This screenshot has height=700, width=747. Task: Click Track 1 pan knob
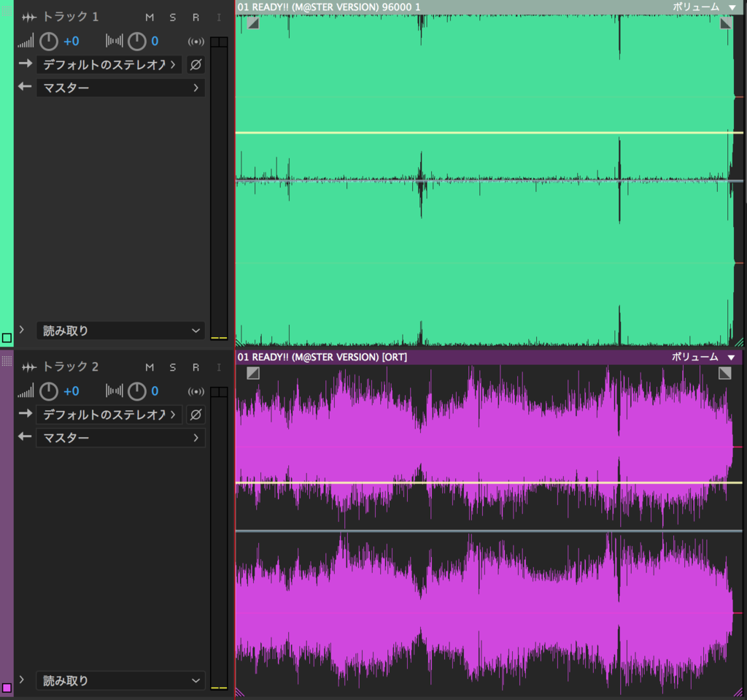coord(136,42)
